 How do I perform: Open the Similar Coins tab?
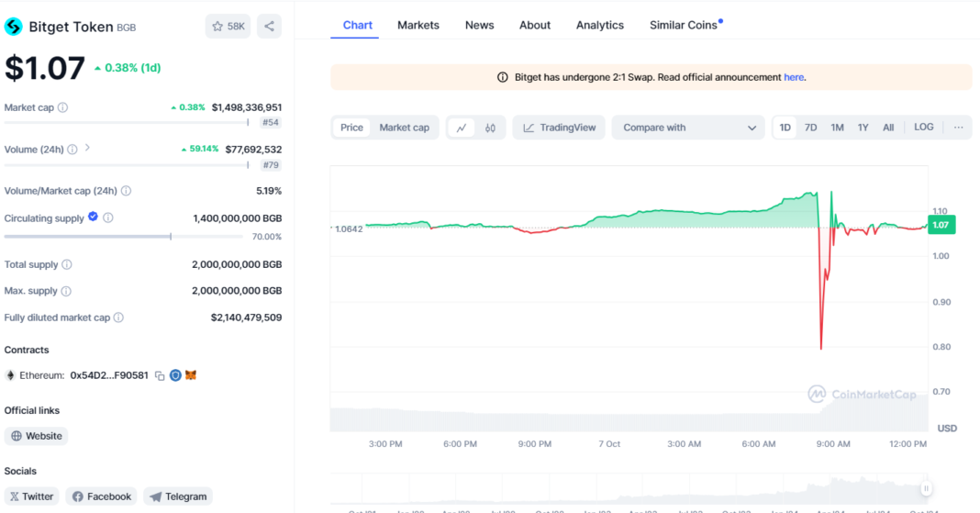[x=685, y=25]
